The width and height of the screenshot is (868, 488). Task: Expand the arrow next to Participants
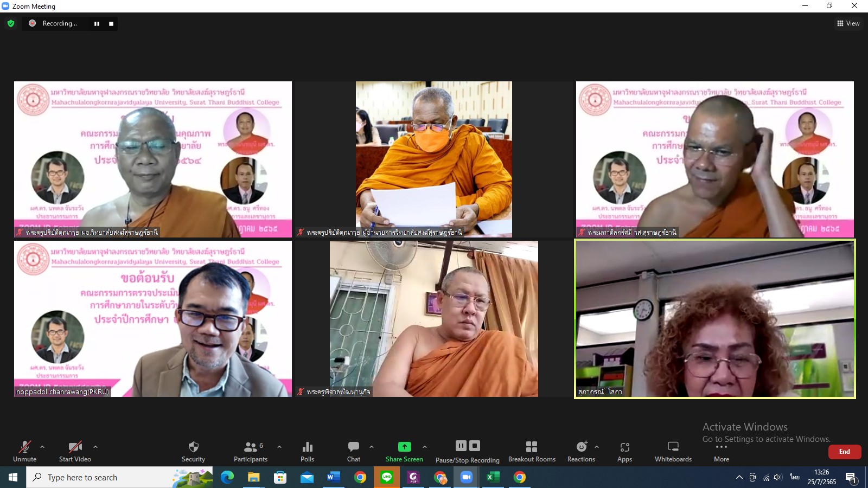[279, 447]
